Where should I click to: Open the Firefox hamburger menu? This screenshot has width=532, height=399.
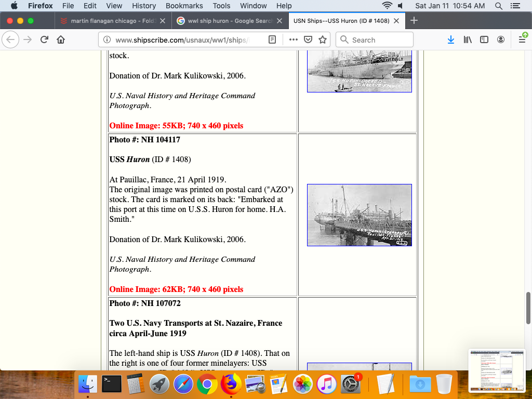pyautogui.click(x=522, y=39)
